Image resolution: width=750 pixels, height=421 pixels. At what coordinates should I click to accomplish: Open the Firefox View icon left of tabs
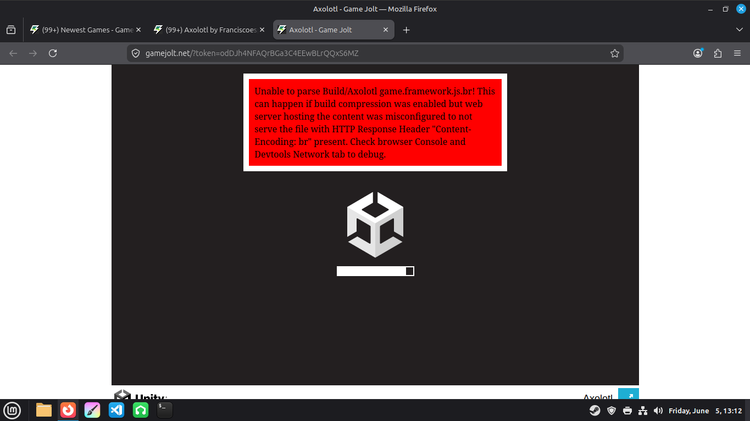pos(11,30)
